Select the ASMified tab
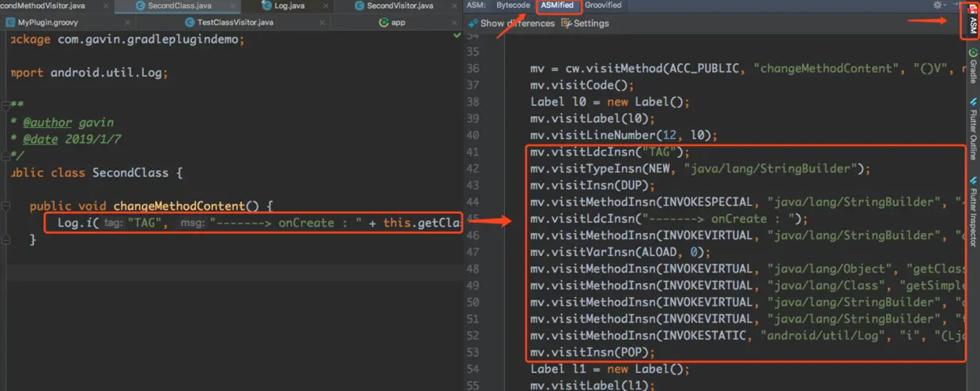 558,6
